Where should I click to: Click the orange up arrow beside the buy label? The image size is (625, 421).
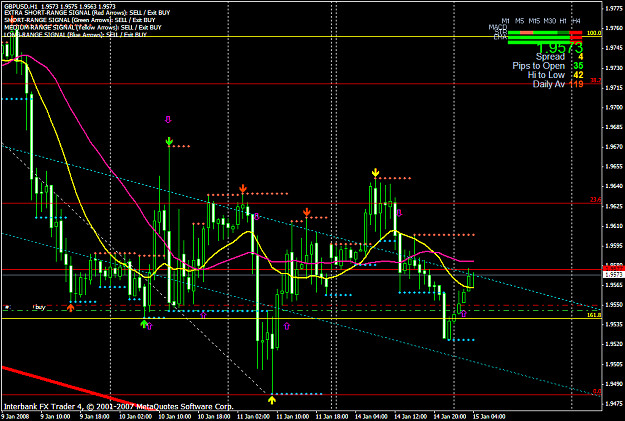point(71,308)
